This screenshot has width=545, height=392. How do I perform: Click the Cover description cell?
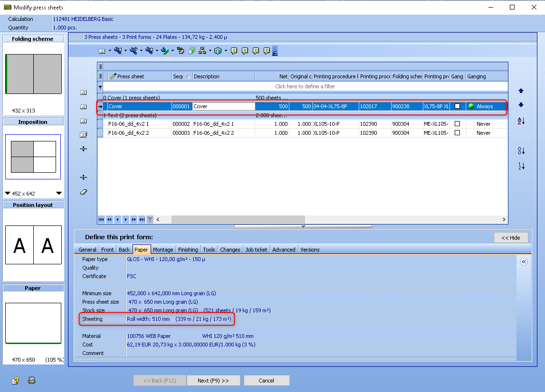pos(223,106)
